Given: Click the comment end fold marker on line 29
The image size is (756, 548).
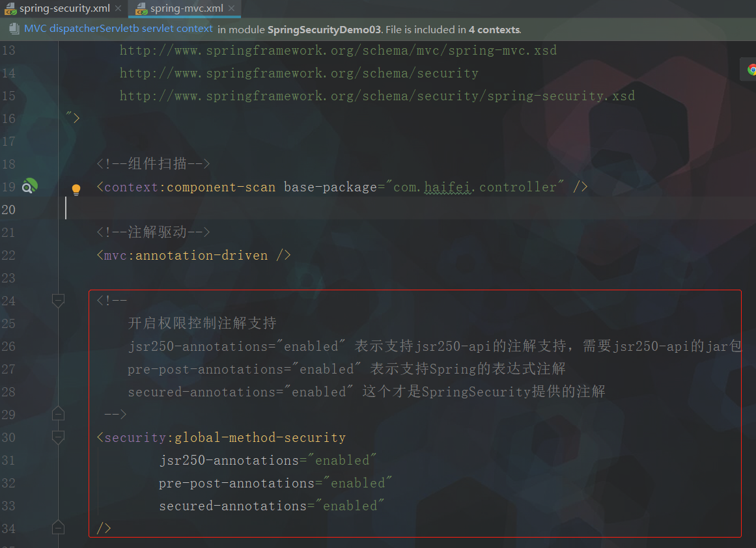Looking at the screenshot, I should pos(58,414).
